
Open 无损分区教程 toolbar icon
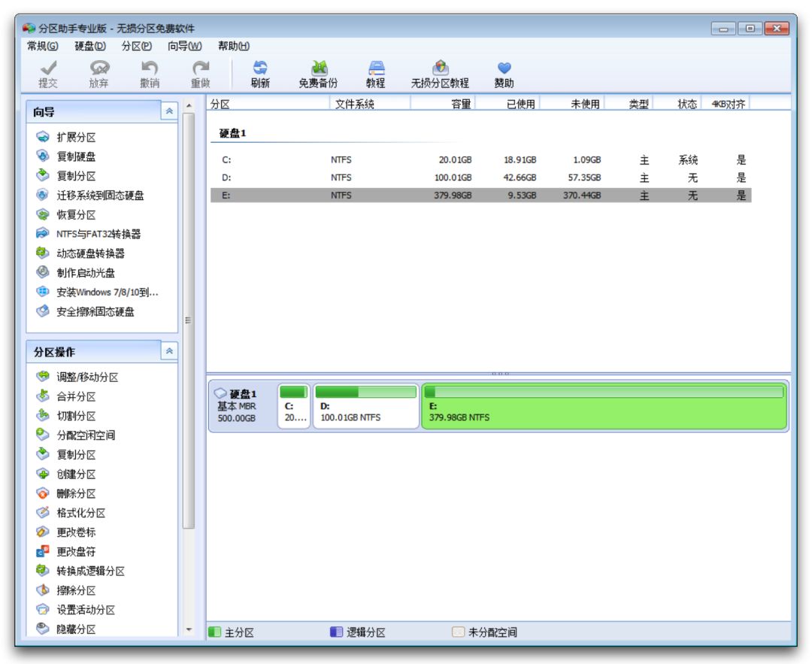pyautogui.click(x=440, y=68)
